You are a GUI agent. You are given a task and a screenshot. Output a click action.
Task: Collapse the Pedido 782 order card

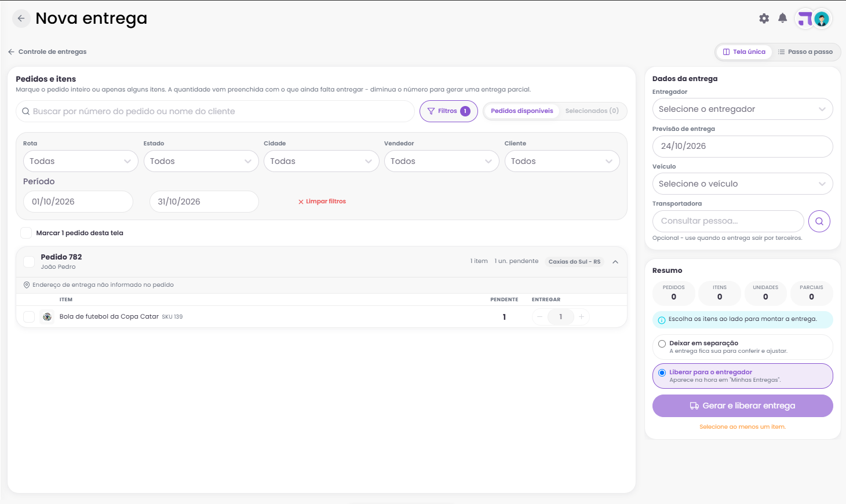coord(615,262)
